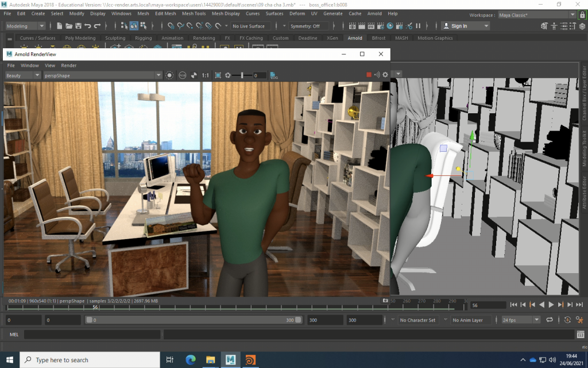Click the undo arrow in toolbar
The width and height of the screenshot is (588, 368).
coord(87,26)
